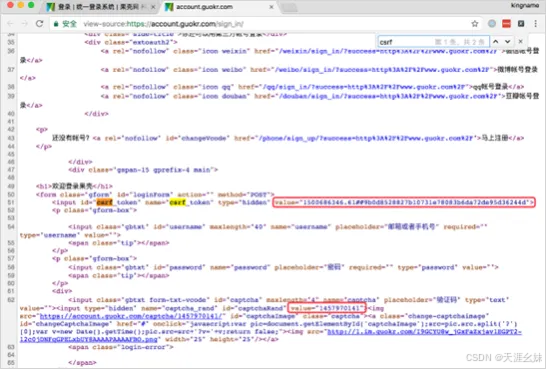Click the csrf find-in-page search field
The height and width of the screenshot is (369, 546).
433,42
